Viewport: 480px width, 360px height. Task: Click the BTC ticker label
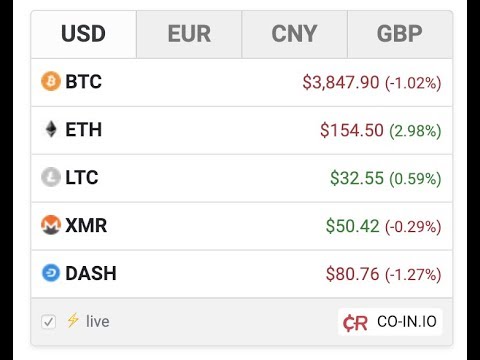tap(83, 82)
